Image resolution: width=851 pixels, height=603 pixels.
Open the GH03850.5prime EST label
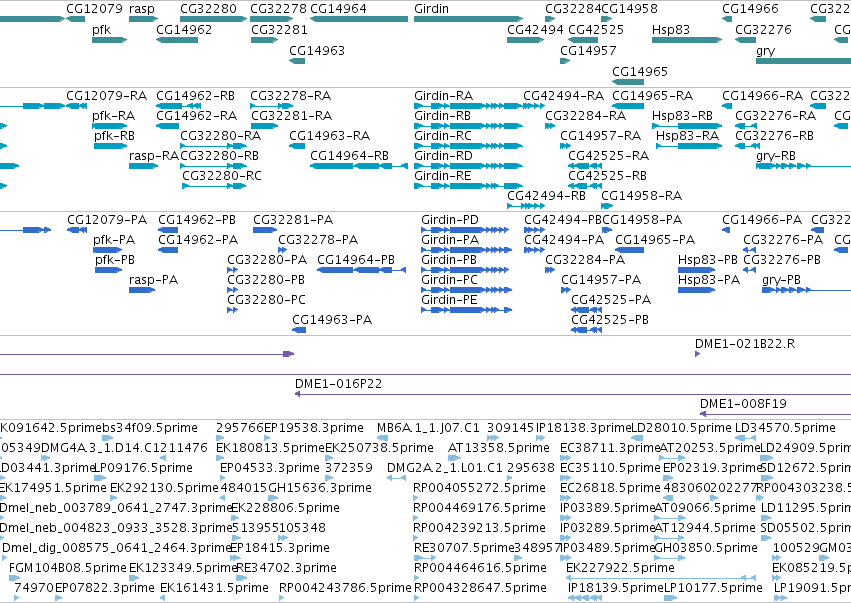(706, 548)
